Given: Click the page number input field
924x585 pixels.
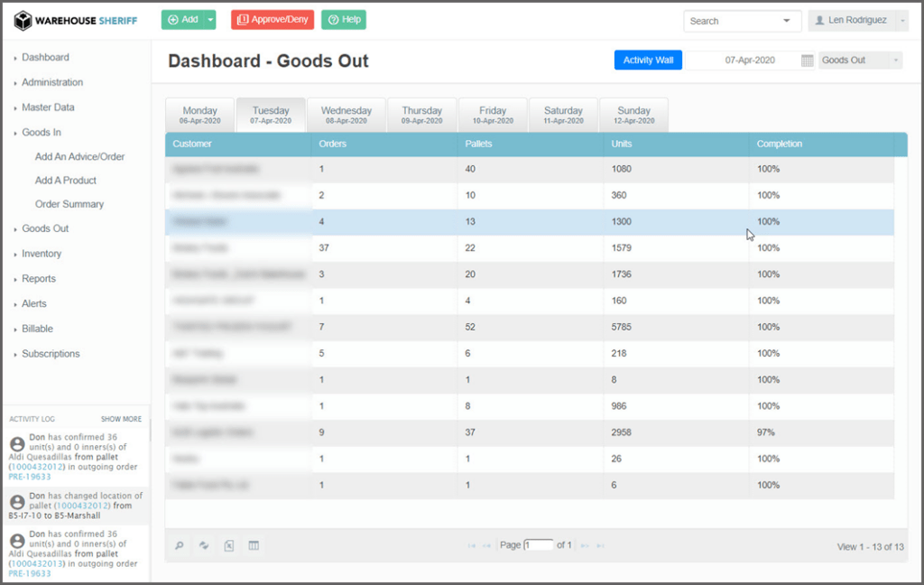Looking at the screenshot, I should 538,545.
